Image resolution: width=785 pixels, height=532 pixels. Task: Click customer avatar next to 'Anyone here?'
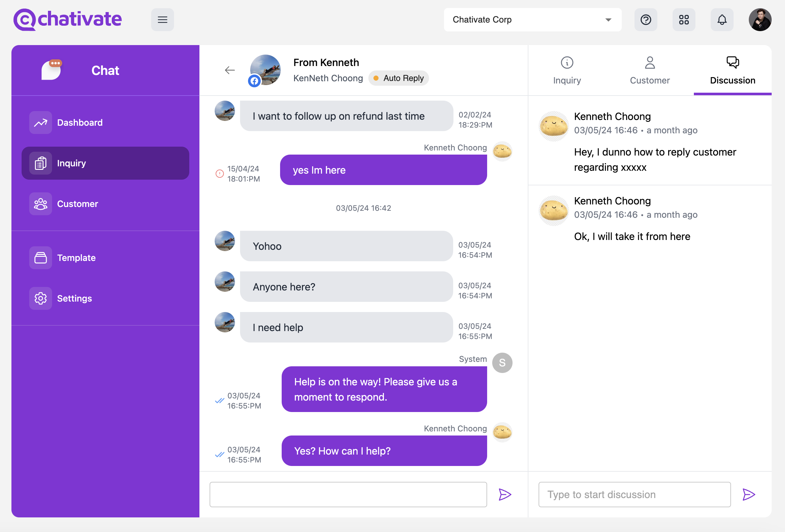pyautogui.click(x=225, y=282)
